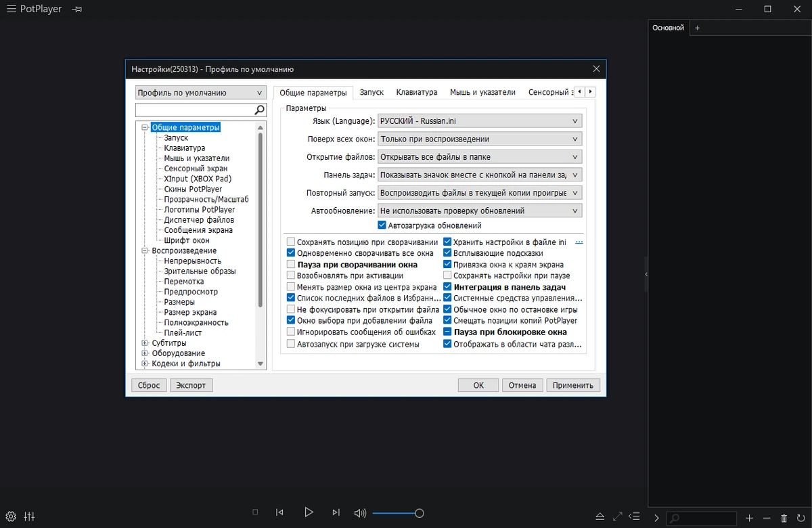
Task: Open the Открытие файлов dropdown
Action: coord(480,157)
